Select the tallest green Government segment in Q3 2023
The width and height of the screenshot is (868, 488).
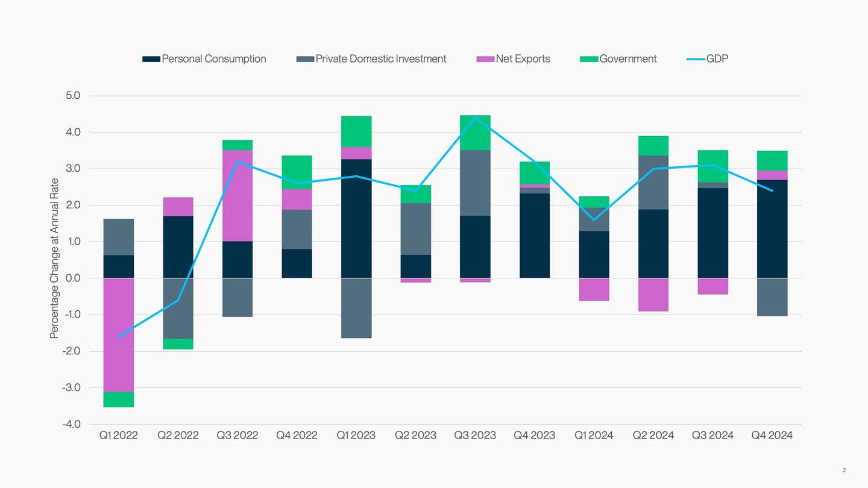pyautogui.click(x=475, y=131)
